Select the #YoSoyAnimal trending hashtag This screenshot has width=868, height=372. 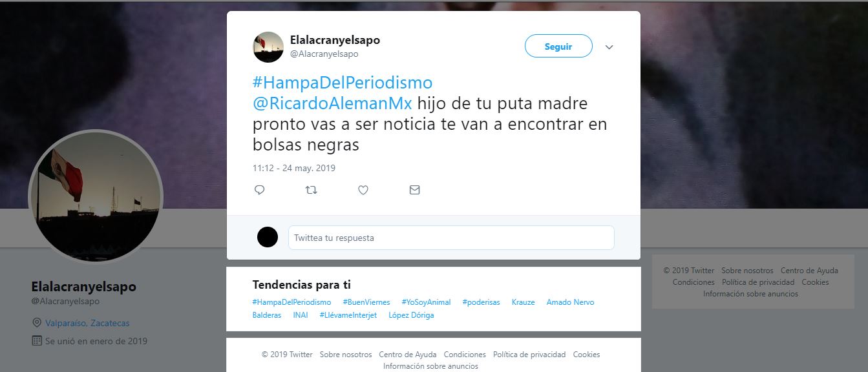pyautogui.click(x=426, y=302)
